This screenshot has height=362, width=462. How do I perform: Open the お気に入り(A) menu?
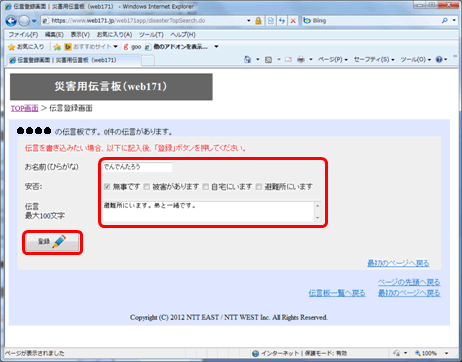(114, 35)
